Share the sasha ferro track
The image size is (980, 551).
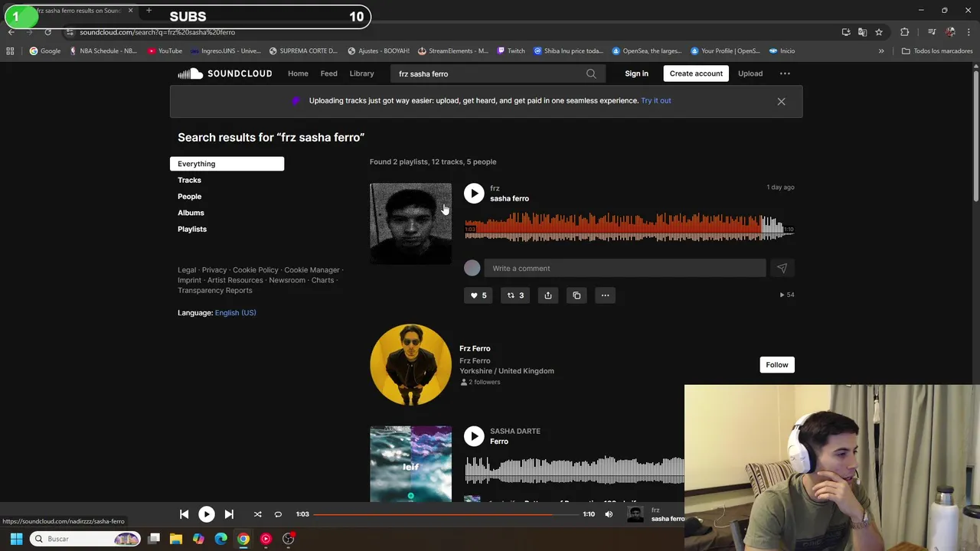point(548,295)
